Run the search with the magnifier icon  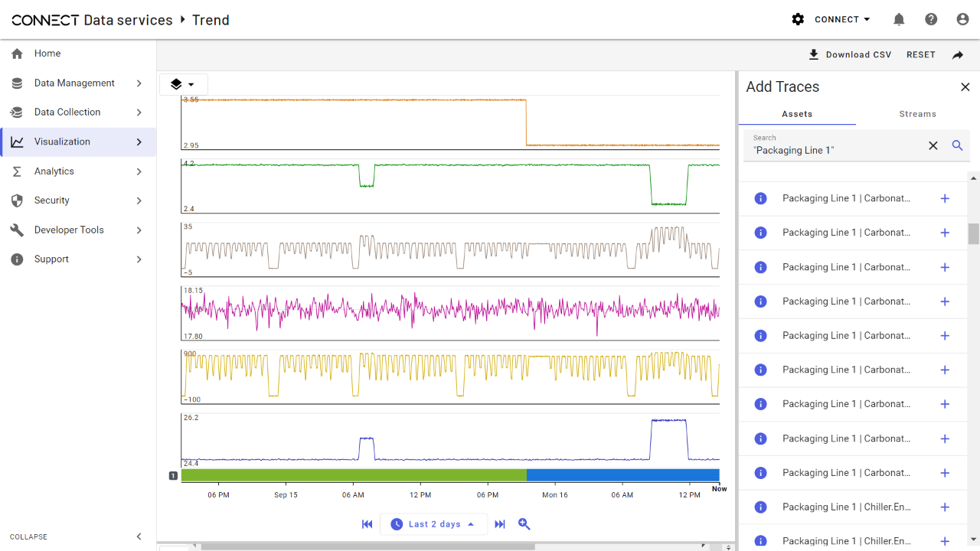click(957, 145)
